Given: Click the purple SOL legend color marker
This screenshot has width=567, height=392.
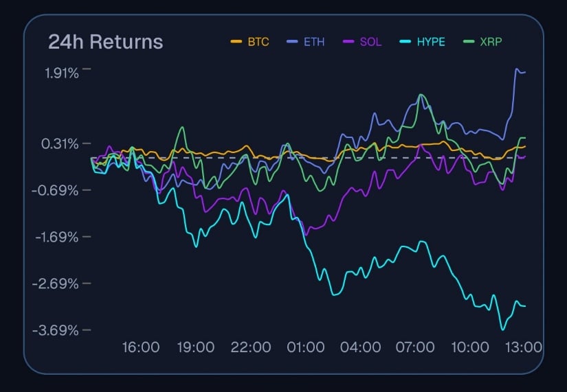Looking at the screenshot, I should point(348,42).
